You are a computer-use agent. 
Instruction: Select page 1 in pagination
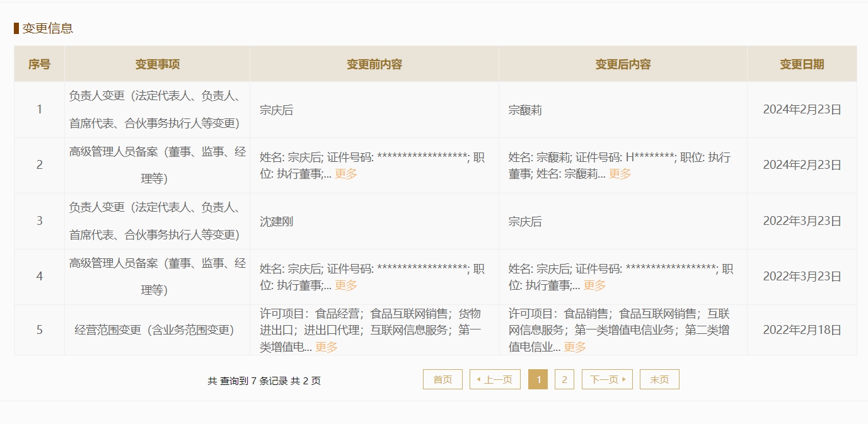pos(538,379)
